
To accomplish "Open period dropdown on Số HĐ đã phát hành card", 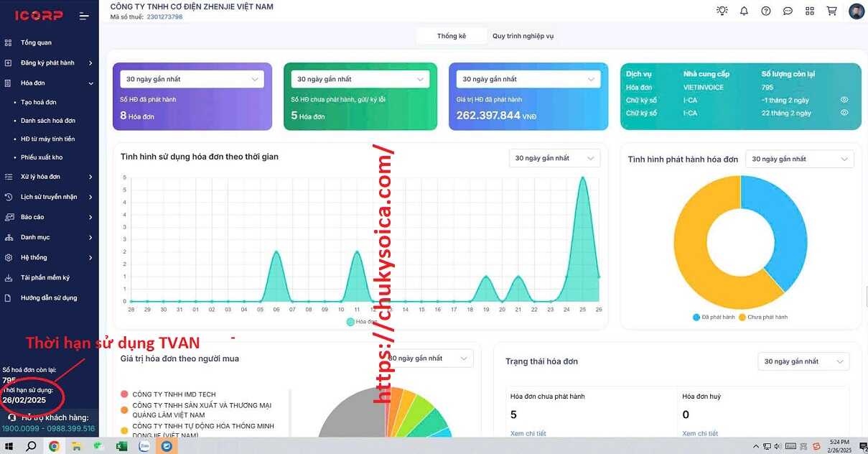I will 192,79.
